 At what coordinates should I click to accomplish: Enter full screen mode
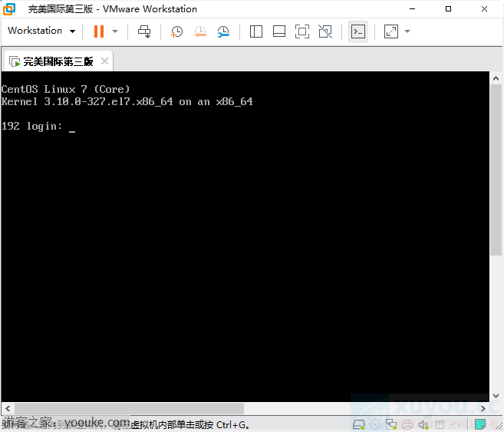tap(302, 31)
